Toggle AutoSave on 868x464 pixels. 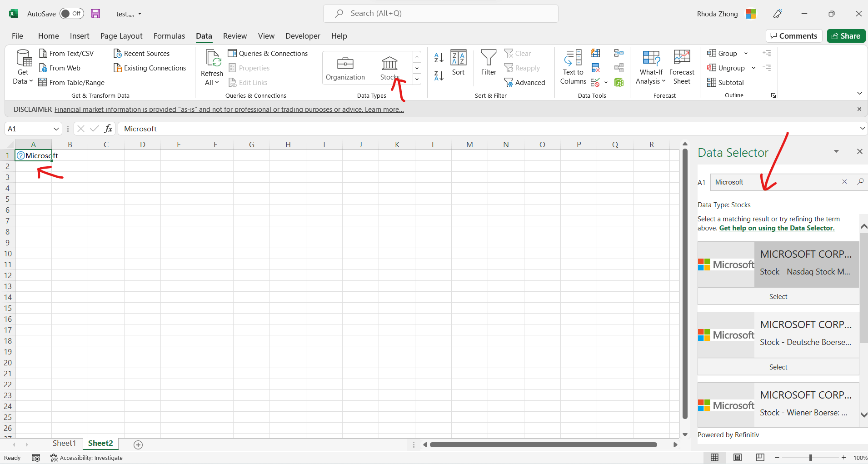[72, 14]
